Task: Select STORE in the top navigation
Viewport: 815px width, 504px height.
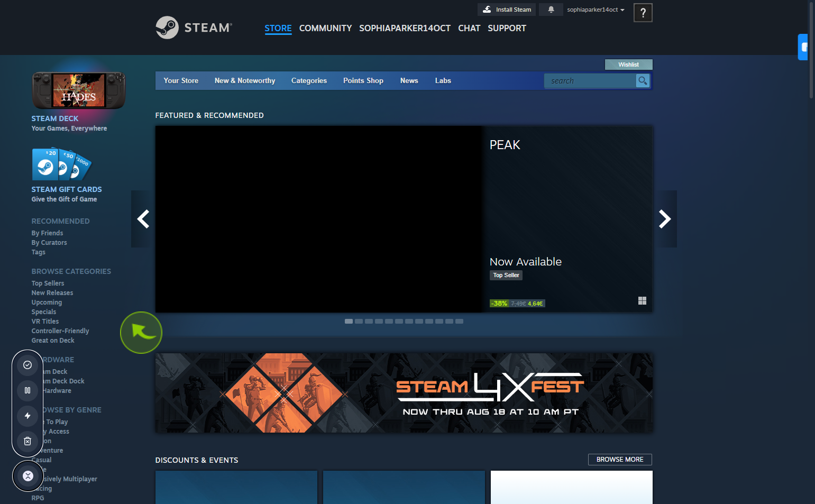Action: coord(278,28)
